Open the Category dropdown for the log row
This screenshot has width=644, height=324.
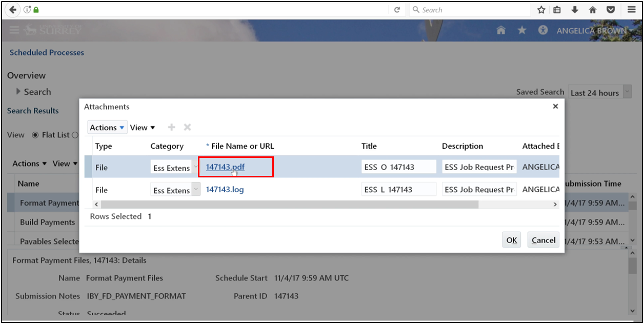point(196,189)
